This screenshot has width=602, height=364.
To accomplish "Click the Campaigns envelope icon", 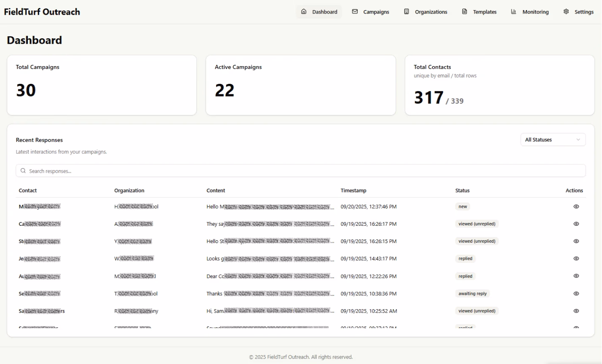I will (355, 12).
